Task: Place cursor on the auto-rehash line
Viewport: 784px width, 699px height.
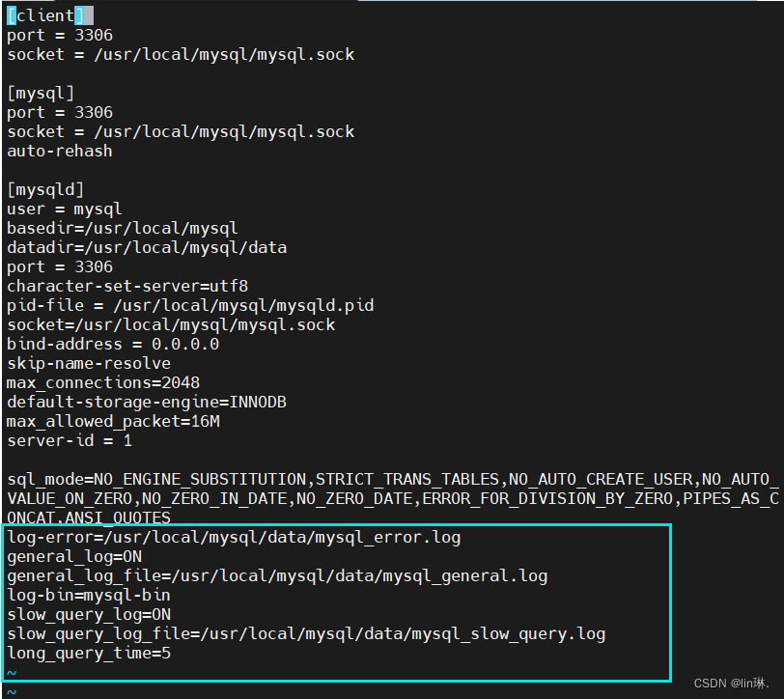Action: (x=59, y=151)
